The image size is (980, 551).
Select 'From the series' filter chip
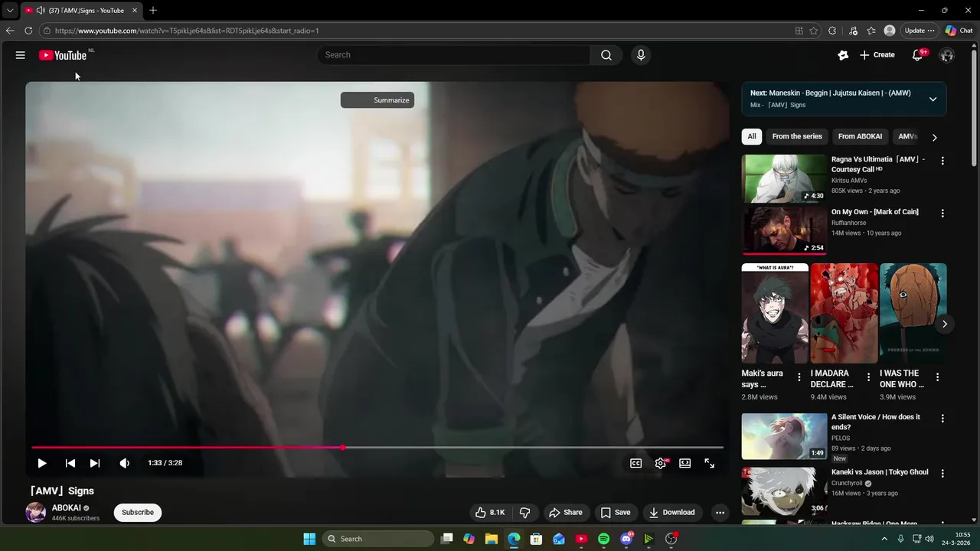[x=797, y=136]
